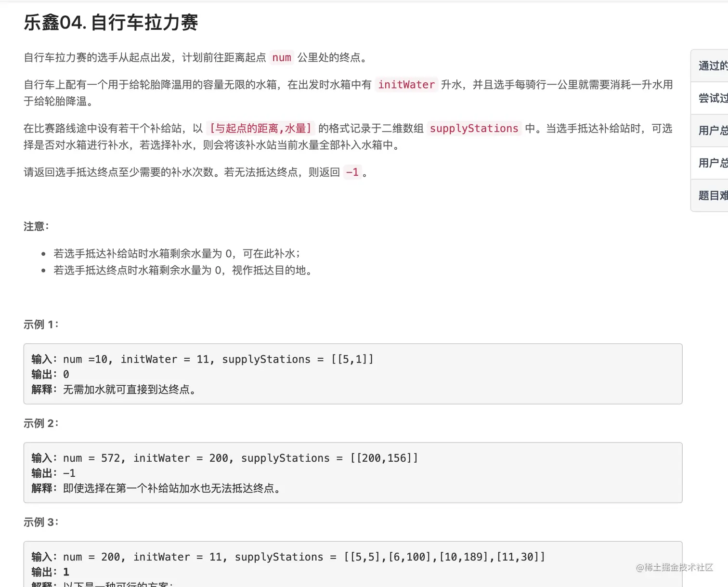Click the paragraph starting 请返回选手抵达终点
Screen dimensions: 728x587
196,172
